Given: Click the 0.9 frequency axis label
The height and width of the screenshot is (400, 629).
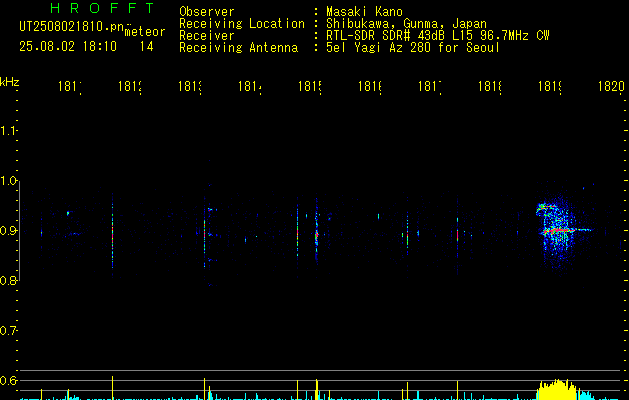Looking at the screenshot, I should tap(7, 230).
